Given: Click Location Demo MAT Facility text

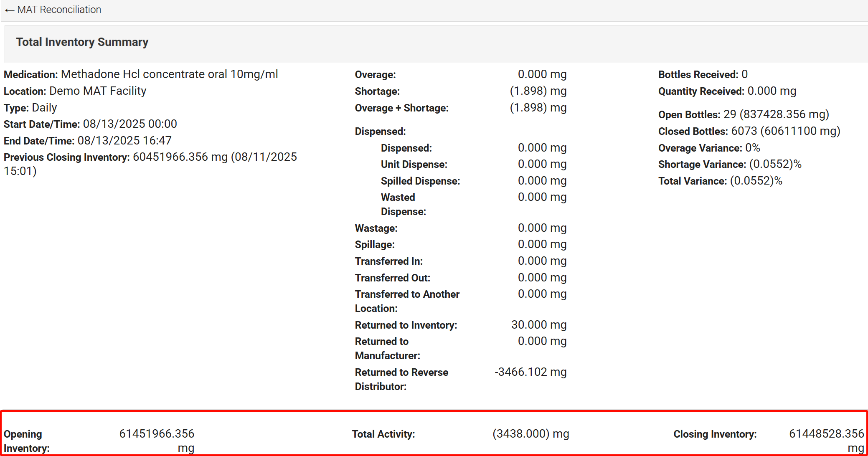Looking at the screenshot, I should 98,91.
